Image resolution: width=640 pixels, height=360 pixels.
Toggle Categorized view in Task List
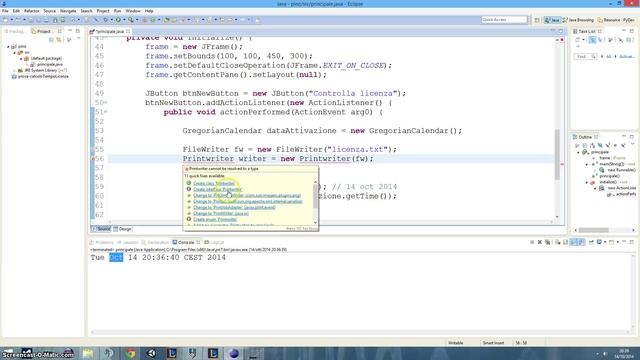click(592, 40)
